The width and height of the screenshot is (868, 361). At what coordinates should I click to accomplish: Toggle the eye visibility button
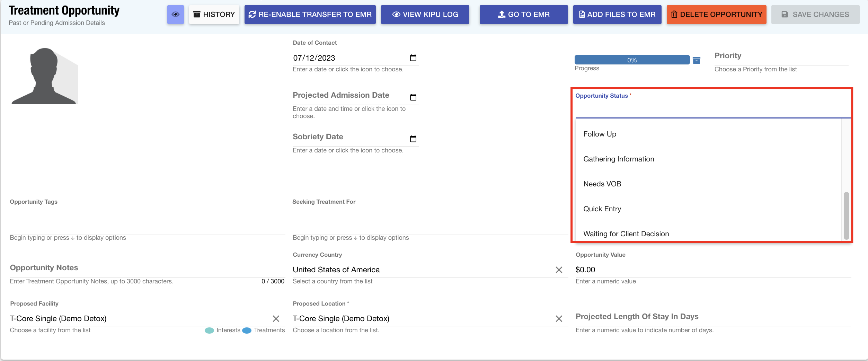click(x=175, y=15)
